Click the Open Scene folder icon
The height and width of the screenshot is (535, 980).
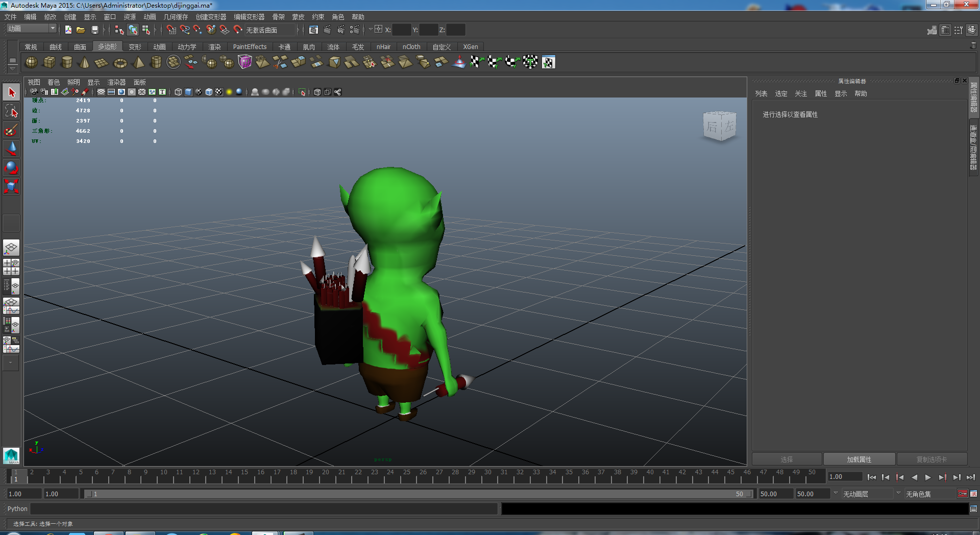(81, 30)
